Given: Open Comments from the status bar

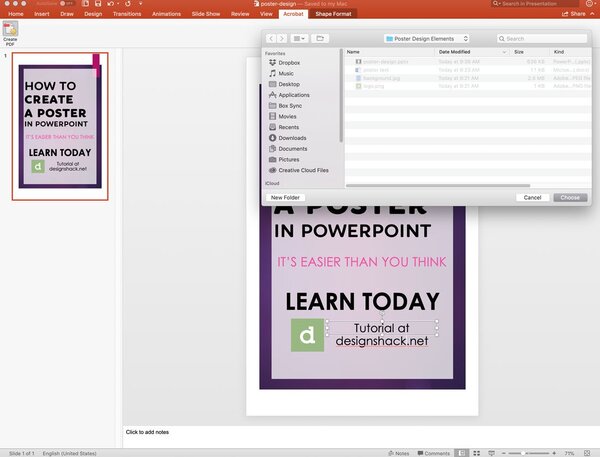Looking at the screenshot, I should click(x=434, y=453).
